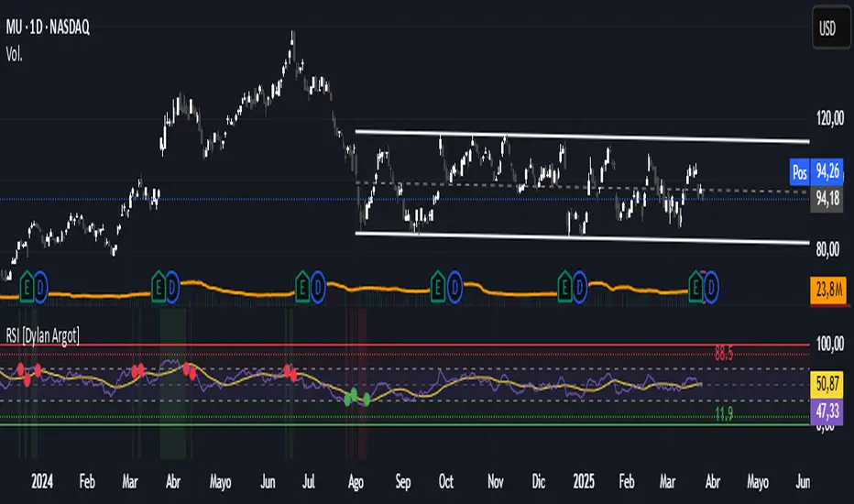Select the RSI [Dylan Argot] indicator label
The width and height of the screenshot is (854, 504).
46,335
